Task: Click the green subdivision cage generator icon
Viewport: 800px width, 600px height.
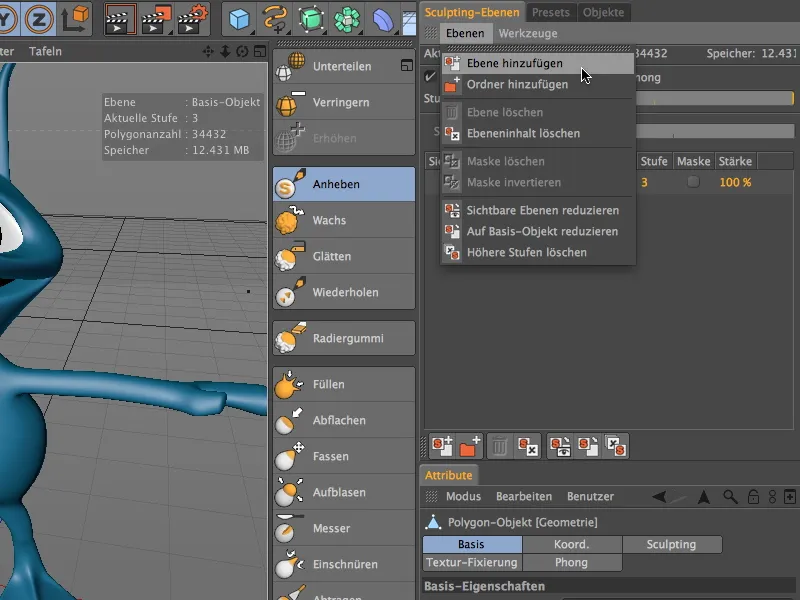Action: pos(311,19)
